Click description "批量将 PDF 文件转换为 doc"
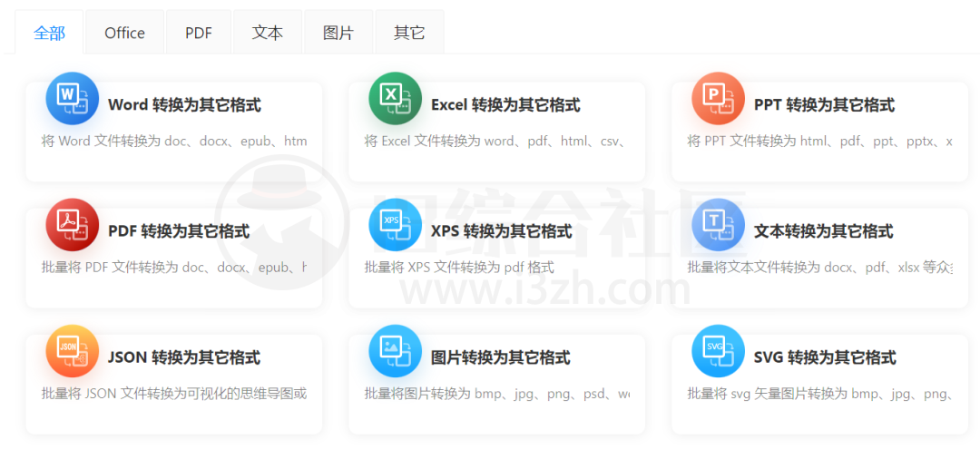Viewport: 980px width, 469px height. tap(174, 268)
